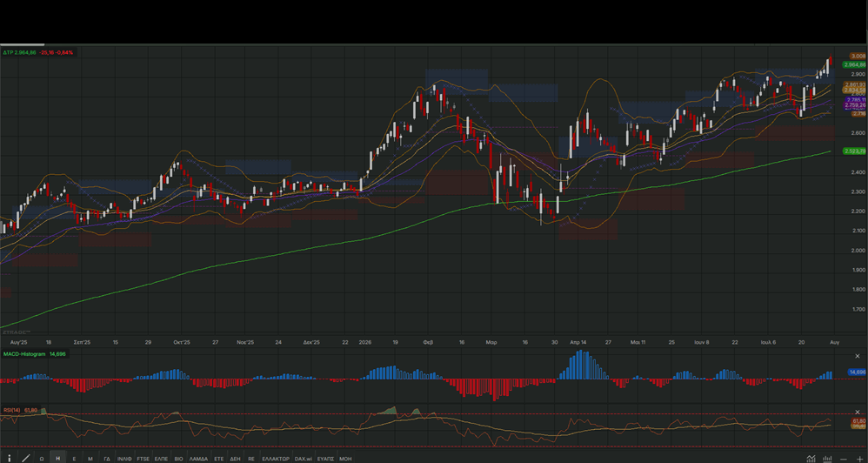Image resolution: width=868 pixels, height=463 pixels.
Task: Switch to the Ω timeframe button
Action: coord(42,459)
